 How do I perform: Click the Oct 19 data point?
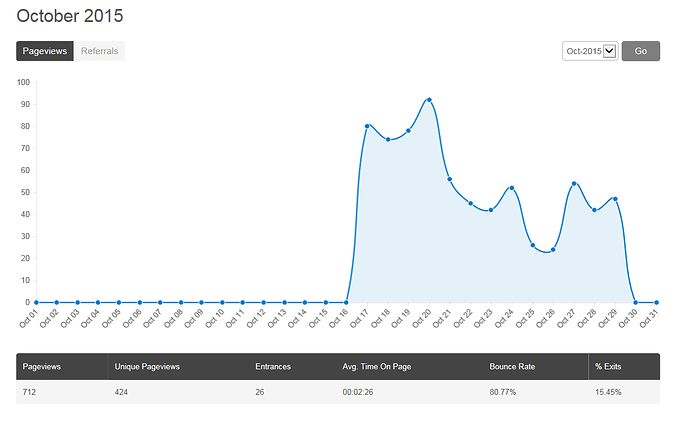[x=408, y=131]
